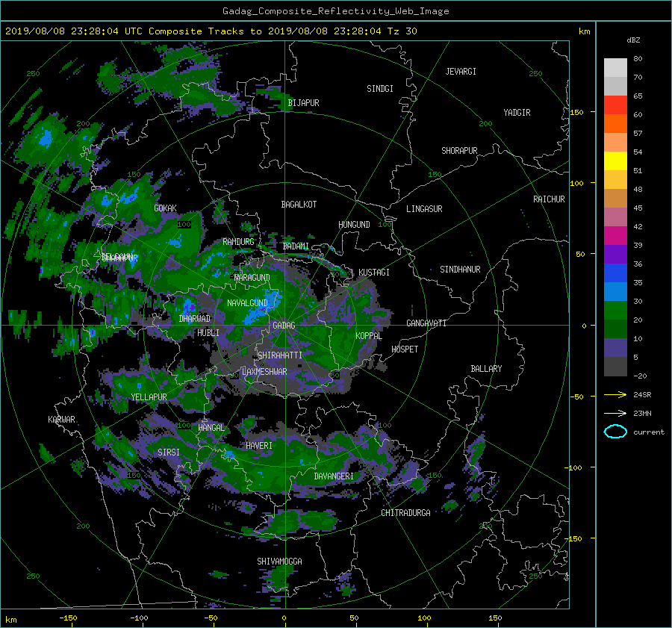
Task: Select the yellow 54 dBZ color swatch
Action: point(615,161)
